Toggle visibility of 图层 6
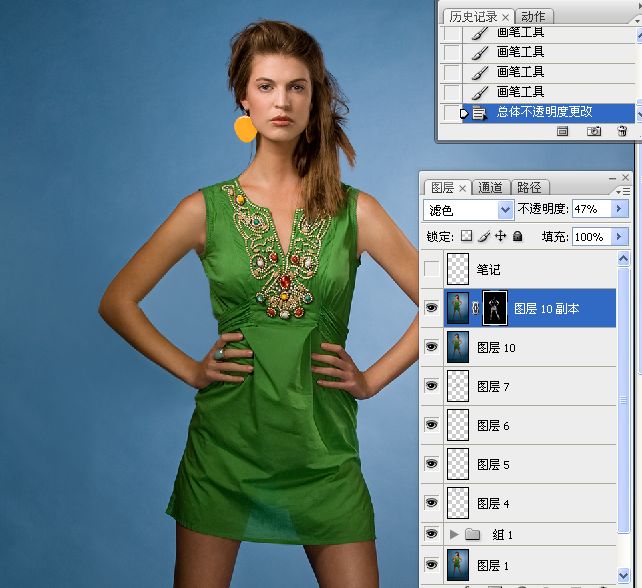The width and height of the screenshot is (642, 588). pyautogui.click(x=432, y=425)
